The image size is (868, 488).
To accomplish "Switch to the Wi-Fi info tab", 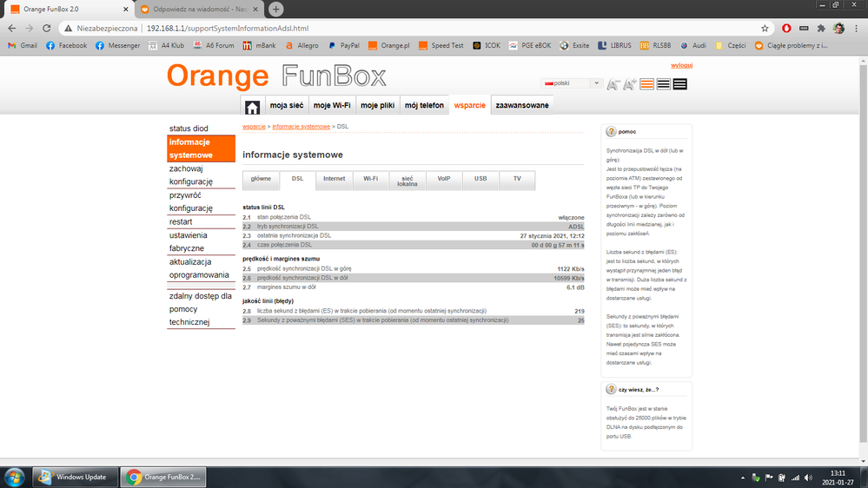I will click(x=370, y=178).
